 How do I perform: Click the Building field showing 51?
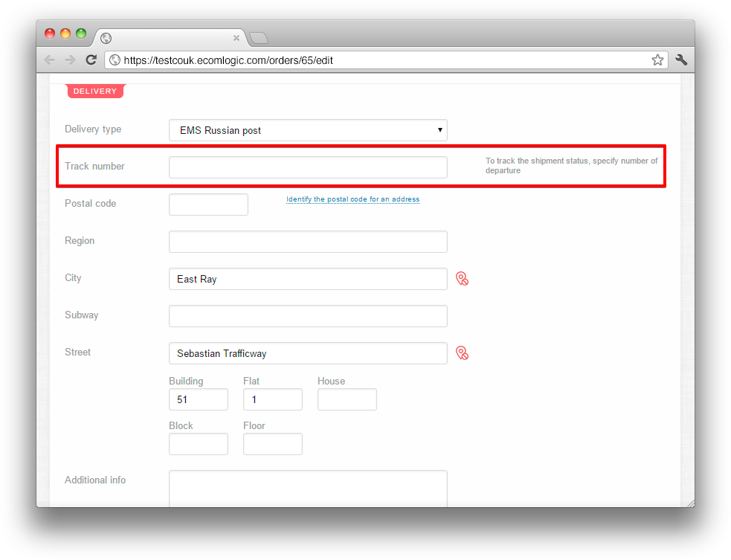tap(199, 399)
